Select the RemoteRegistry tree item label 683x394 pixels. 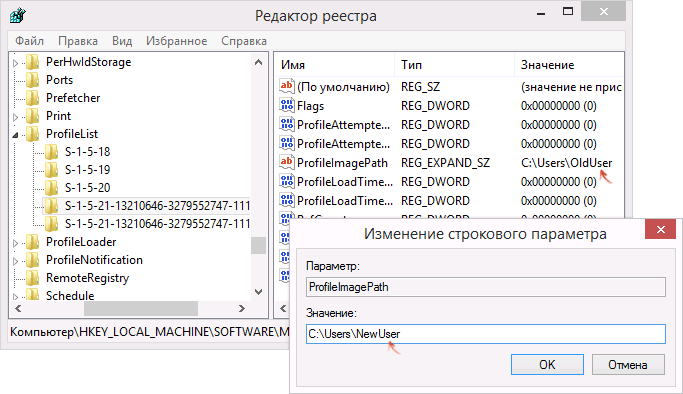pos(88,278)
